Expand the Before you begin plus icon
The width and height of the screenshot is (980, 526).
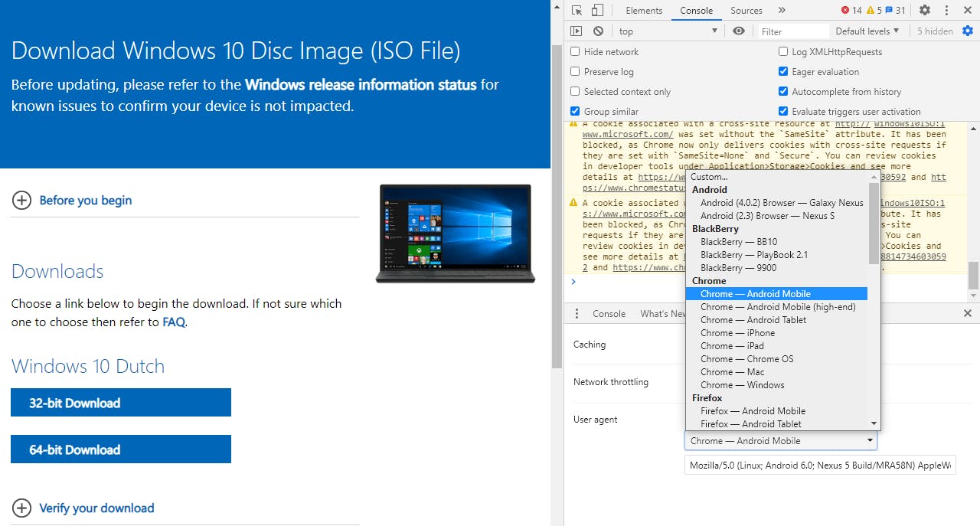(21, 201)
